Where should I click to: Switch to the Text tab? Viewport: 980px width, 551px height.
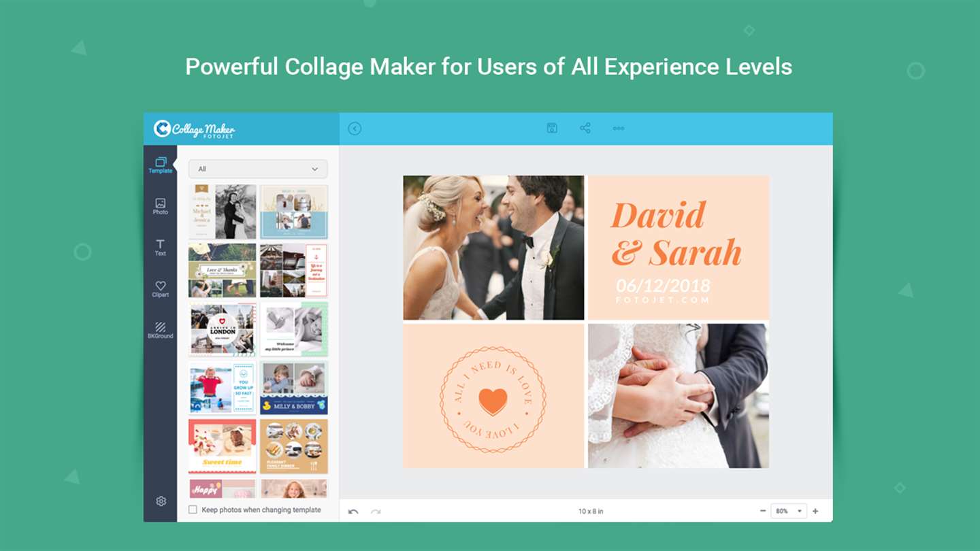[161, 248]
